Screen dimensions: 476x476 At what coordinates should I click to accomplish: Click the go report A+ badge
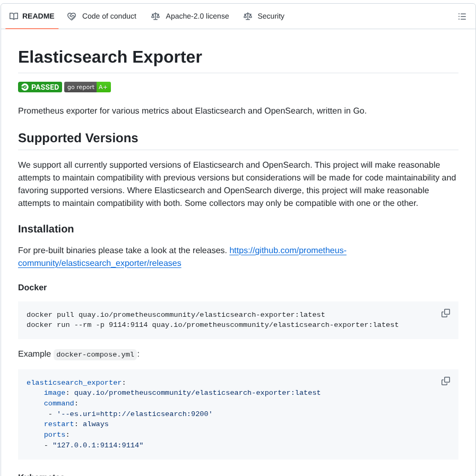(x=87, y=86)
